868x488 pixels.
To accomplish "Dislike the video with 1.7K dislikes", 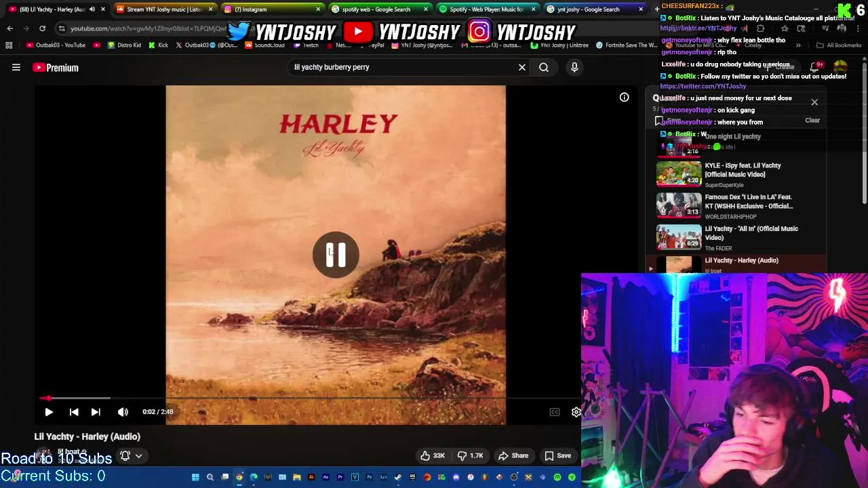I will point(470,455).
